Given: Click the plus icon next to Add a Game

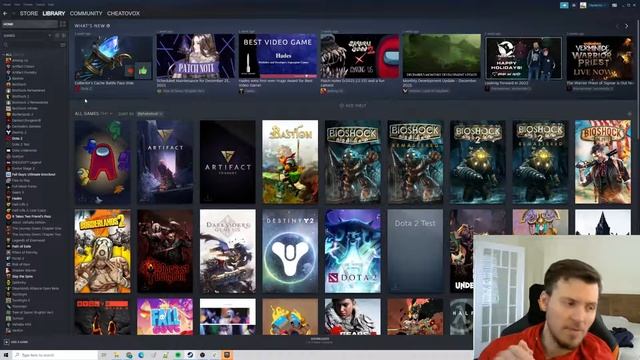Looking at the screenshot, I should 7,342.
